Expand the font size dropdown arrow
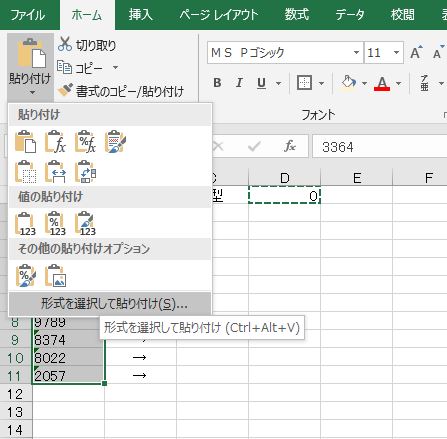This screenshot has height=439, width=447. 397,53
